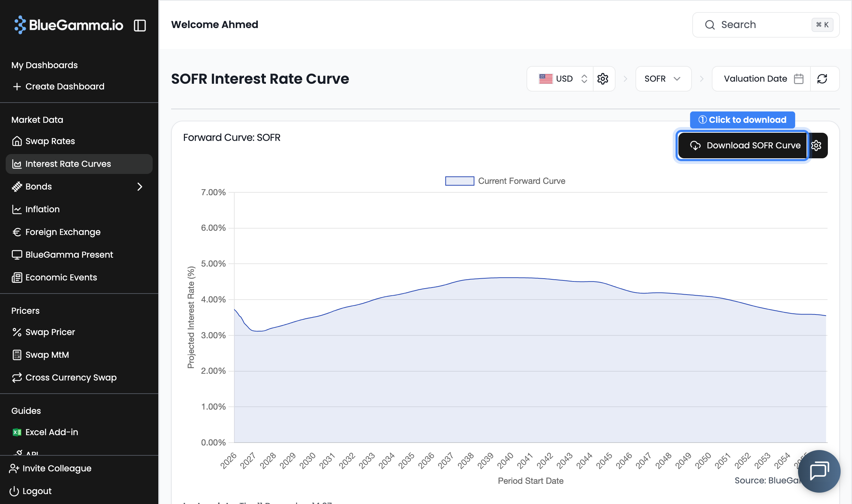Open the Cross Currency Swap tool
Viewport: 852px width, 504px height.
(x=71, y=377)
